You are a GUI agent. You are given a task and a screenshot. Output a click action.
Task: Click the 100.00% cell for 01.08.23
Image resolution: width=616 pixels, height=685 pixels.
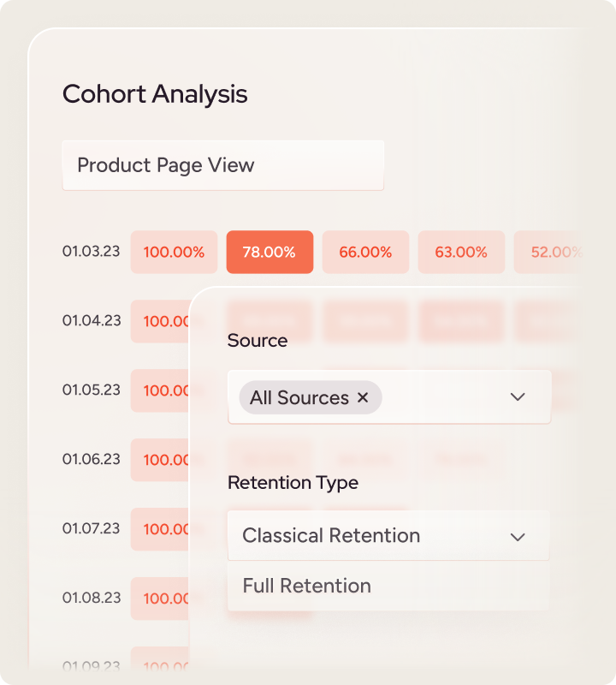coord(160,598)
